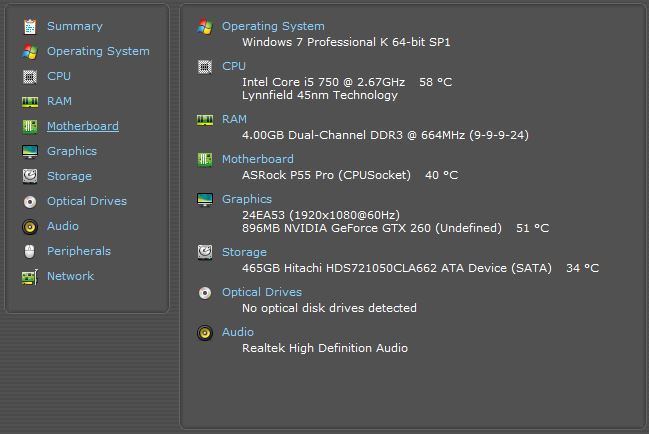This screenshot has width=649, height=434.
Task: Click the Peripherals mouse icon in sidebar
Action: pos(29,251)
